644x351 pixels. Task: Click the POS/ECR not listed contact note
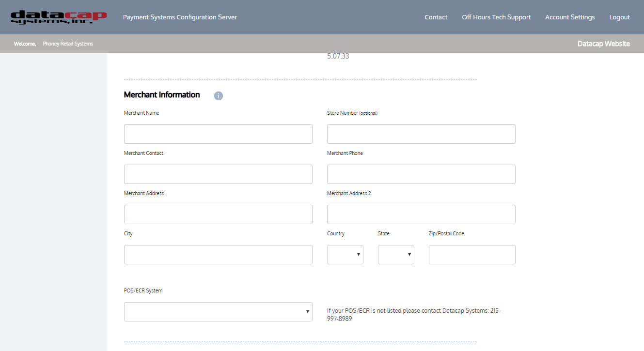tap(414, 315)
